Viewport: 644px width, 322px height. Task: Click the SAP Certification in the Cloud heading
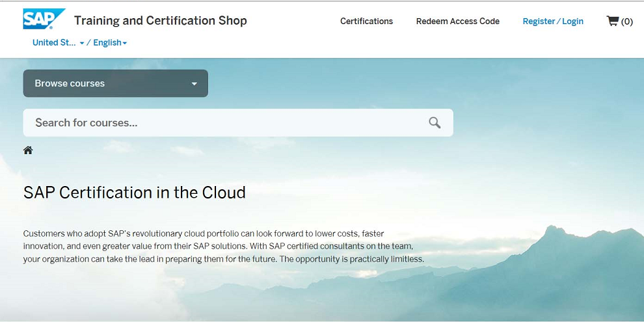[134, 193]
